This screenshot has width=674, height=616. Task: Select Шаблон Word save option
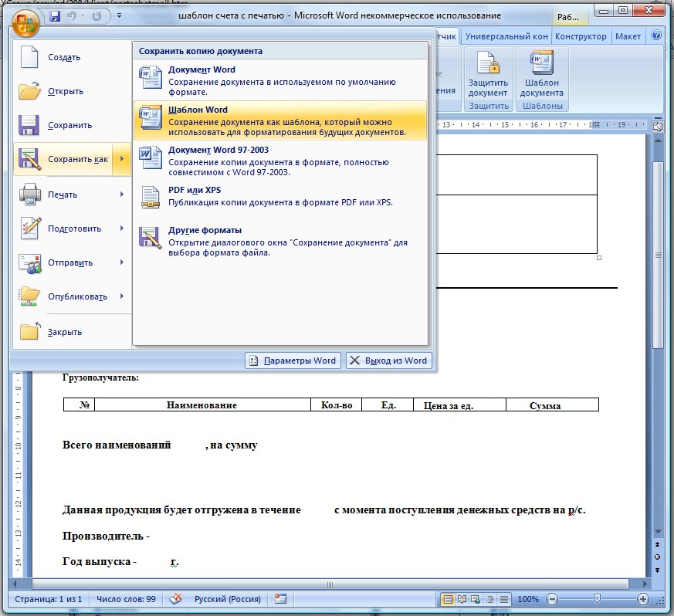pos(280,120)
